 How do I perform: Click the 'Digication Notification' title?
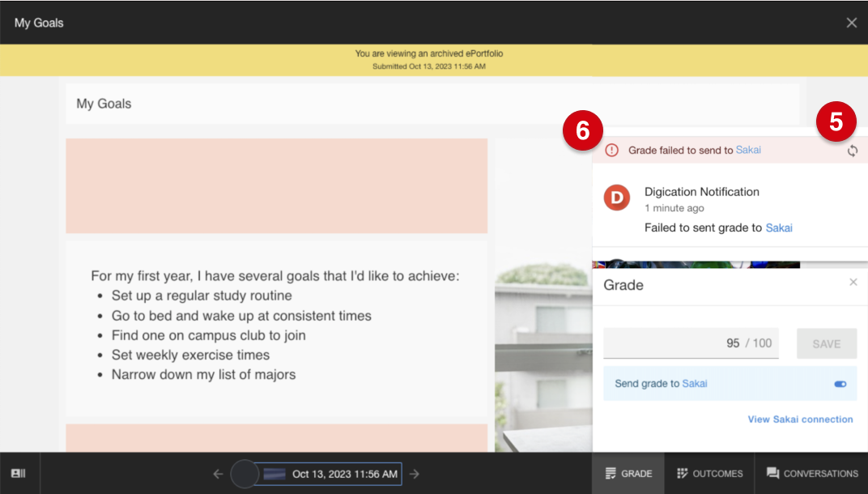coord(701,192)
